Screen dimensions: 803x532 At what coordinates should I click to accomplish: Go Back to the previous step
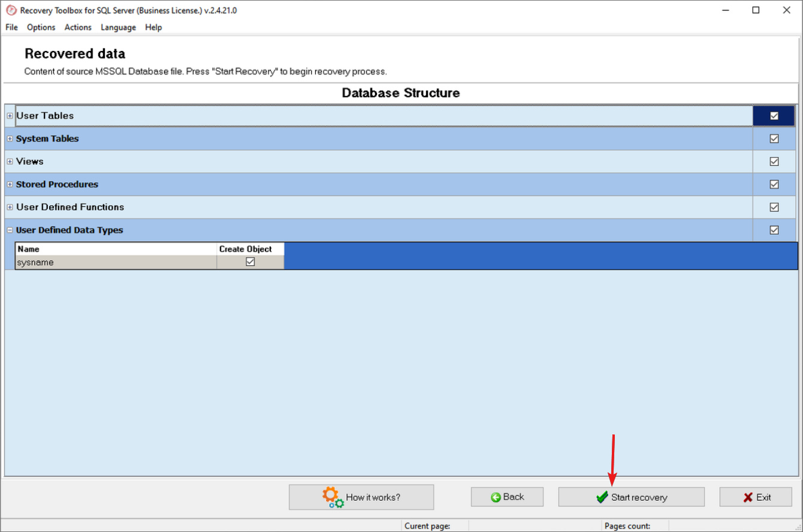(507, 497)
